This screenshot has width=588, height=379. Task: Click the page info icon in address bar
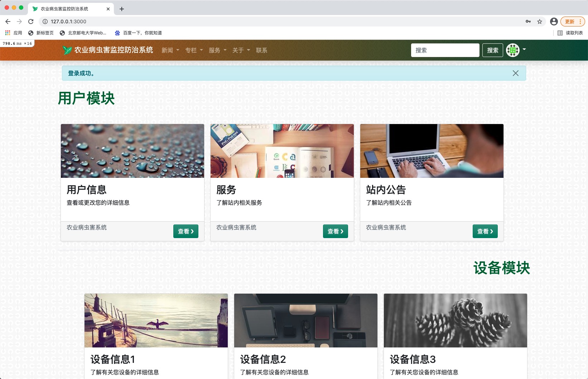pyautogui.click(x=44, y=22)
